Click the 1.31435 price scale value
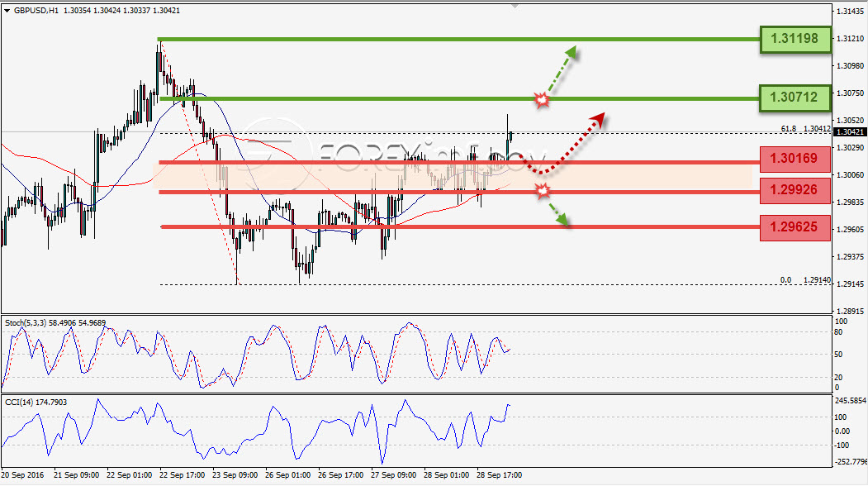Viewport: 868px width, 486px height. pos(851,11)
